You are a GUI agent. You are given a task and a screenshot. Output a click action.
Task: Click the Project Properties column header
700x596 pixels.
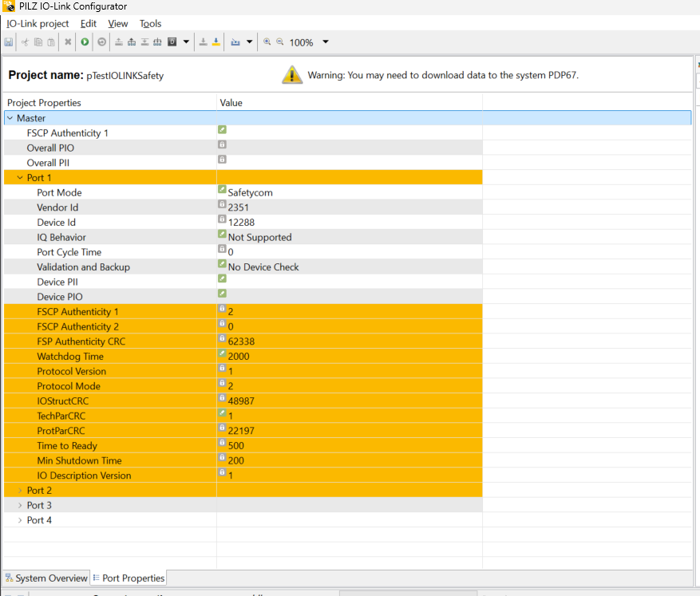pyautogui.click(x=44, y=103)
